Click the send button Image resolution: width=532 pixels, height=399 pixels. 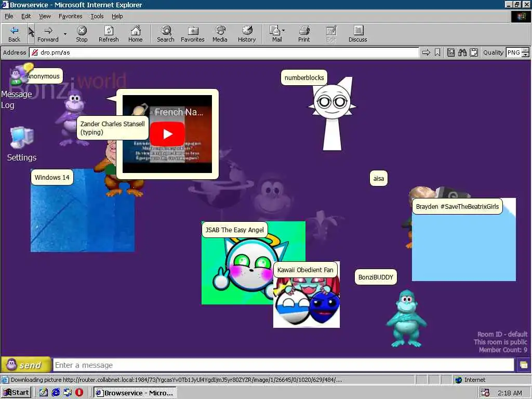tap(26, 365)
